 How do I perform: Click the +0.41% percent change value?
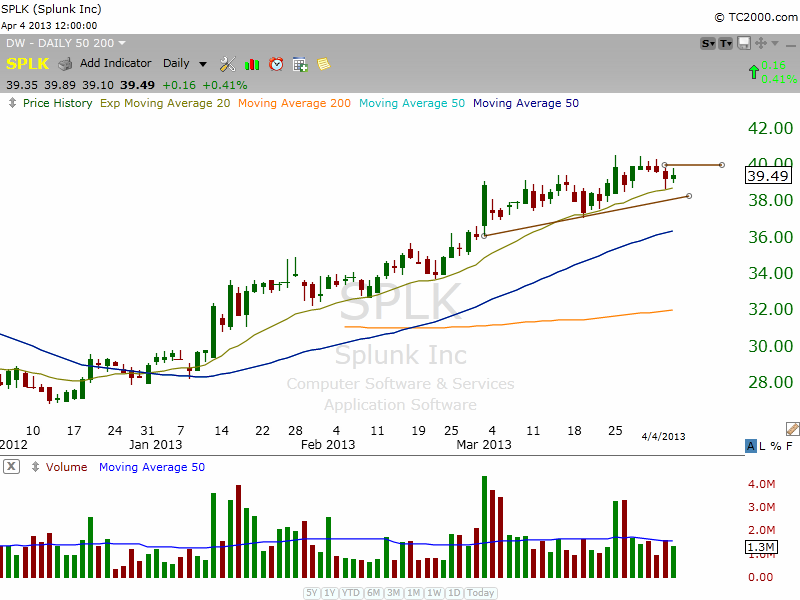click(x=224, y=85)
